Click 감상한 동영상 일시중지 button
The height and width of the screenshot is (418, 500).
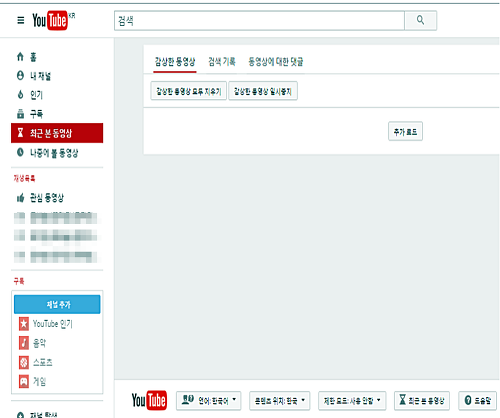pos(263,91)
